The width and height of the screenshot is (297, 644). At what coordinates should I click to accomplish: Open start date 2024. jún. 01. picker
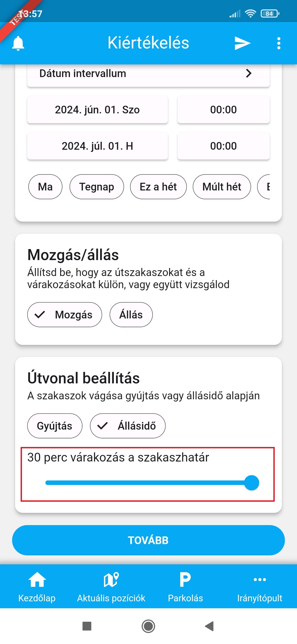coord(97,110)
